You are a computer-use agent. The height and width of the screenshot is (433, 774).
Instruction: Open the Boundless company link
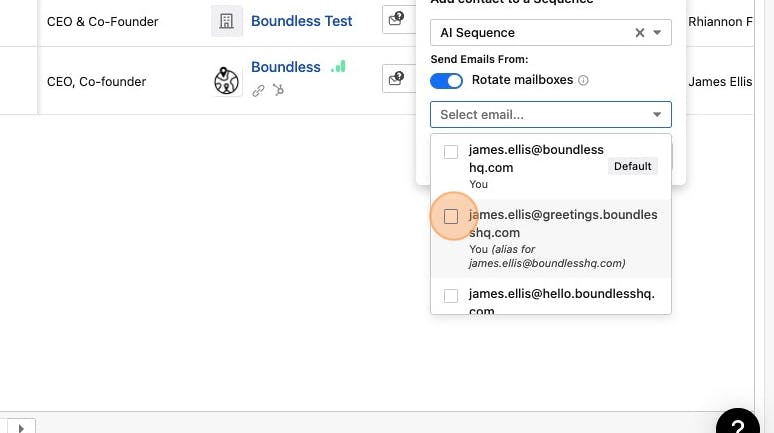(x=286, y=67)
